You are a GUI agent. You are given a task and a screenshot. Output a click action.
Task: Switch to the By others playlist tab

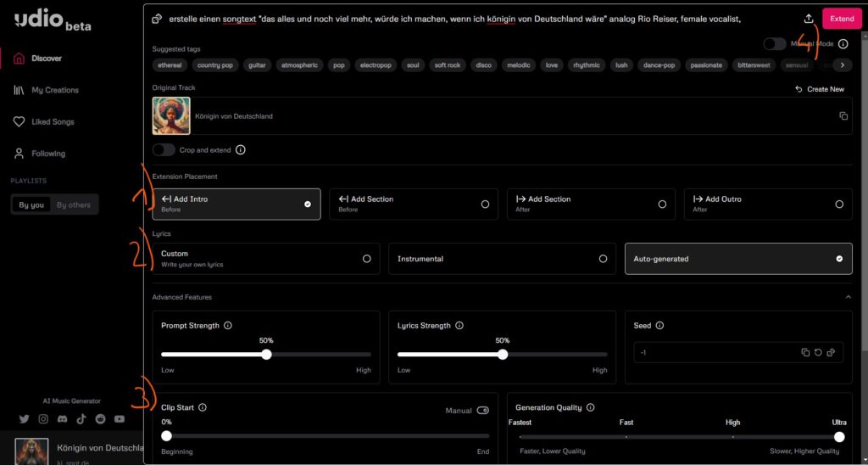pos(73,204)
